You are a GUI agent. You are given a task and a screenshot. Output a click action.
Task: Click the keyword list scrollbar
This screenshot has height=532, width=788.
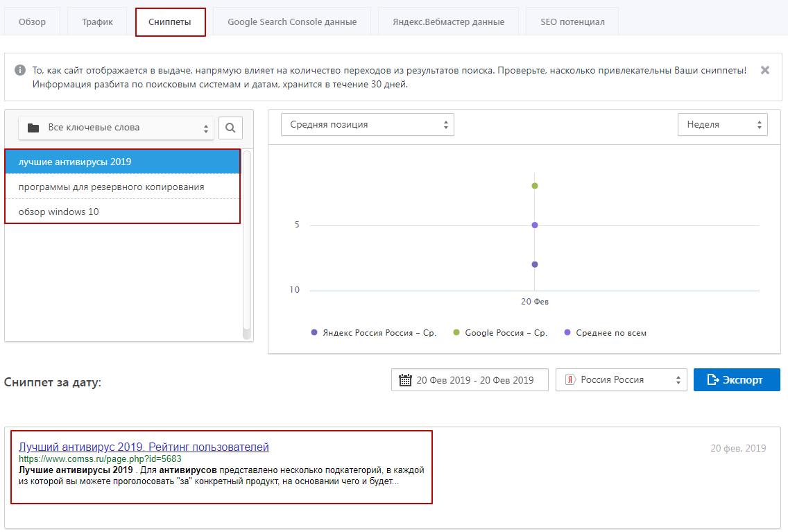click(247, 245)
